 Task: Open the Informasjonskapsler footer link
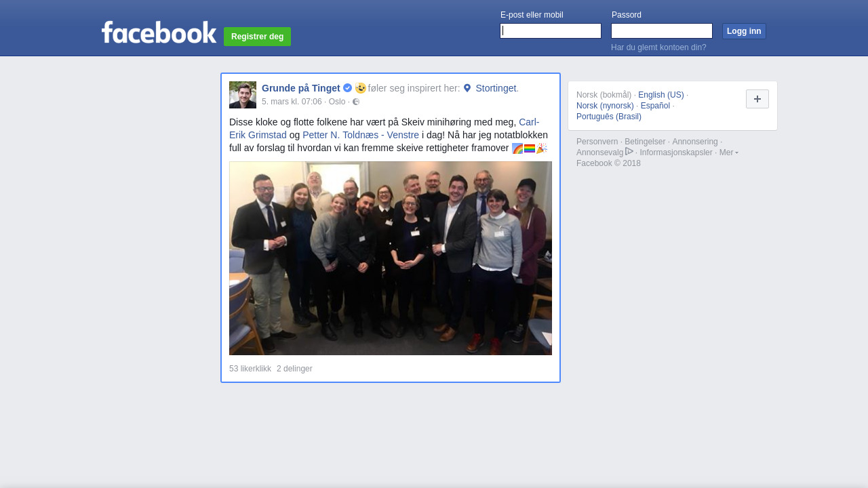pyautogui.click(x=676, y=152)
